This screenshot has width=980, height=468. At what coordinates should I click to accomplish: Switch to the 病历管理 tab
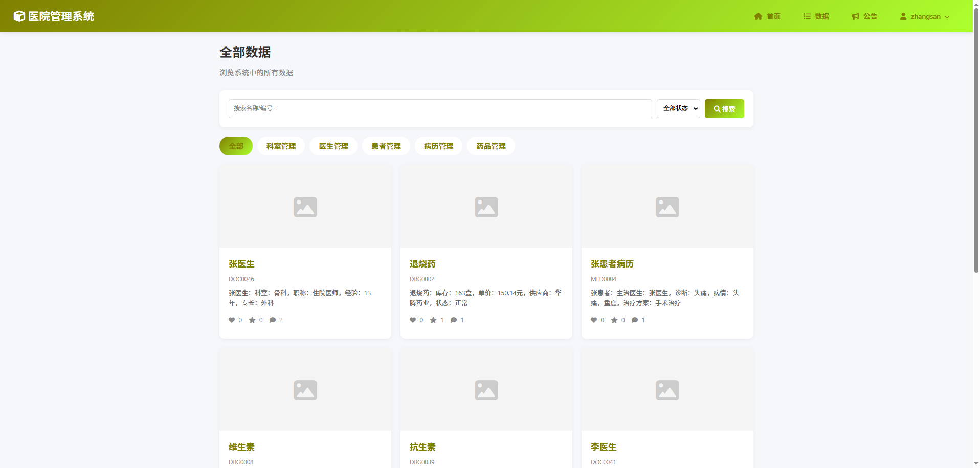pos(438,146)
